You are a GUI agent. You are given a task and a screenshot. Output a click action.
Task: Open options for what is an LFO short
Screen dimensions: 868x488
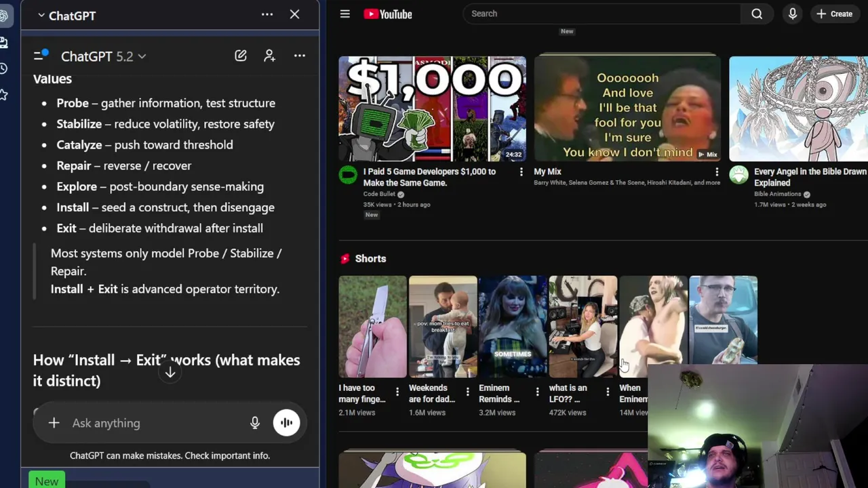click(x=607, y=392)
